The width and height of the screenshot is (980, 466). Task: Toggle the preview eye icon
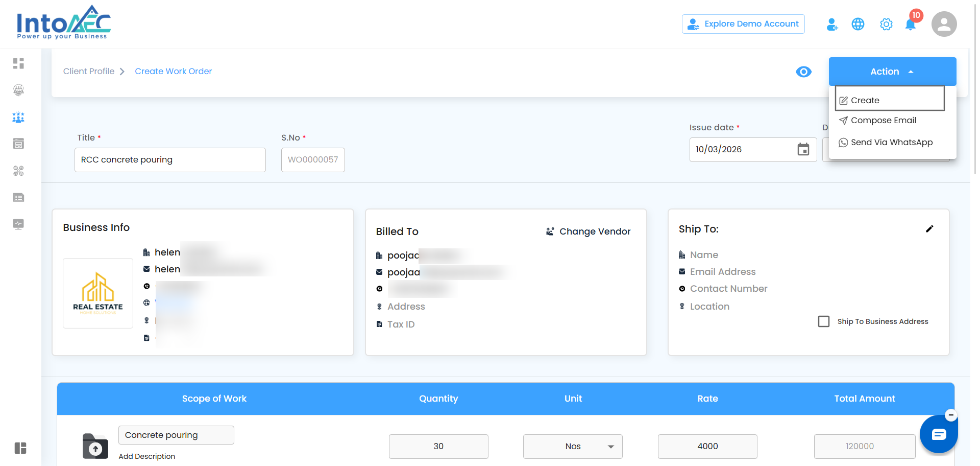[x=803, y=72]
